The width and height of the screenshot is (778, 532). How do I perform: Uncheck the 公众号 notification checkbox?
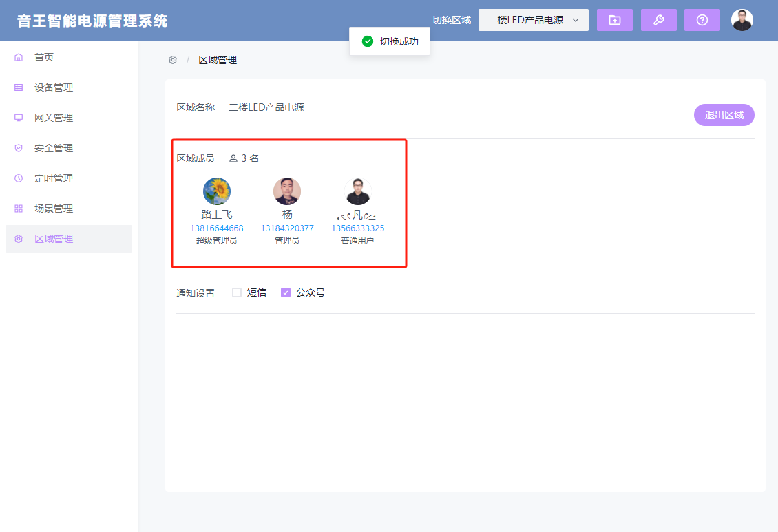point(286,292)
